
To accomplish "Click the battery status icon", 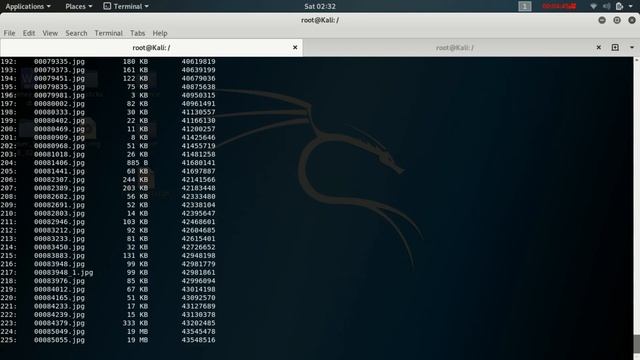I will click(x=619, y=6).
